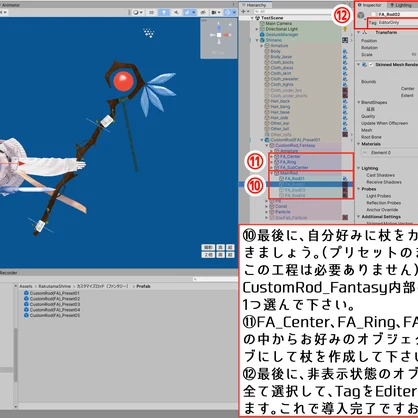The width and height of the screenshot is (418, 418).
Task: Select Cloth_dress in Hierarchy
Action: tap(282, 68)
